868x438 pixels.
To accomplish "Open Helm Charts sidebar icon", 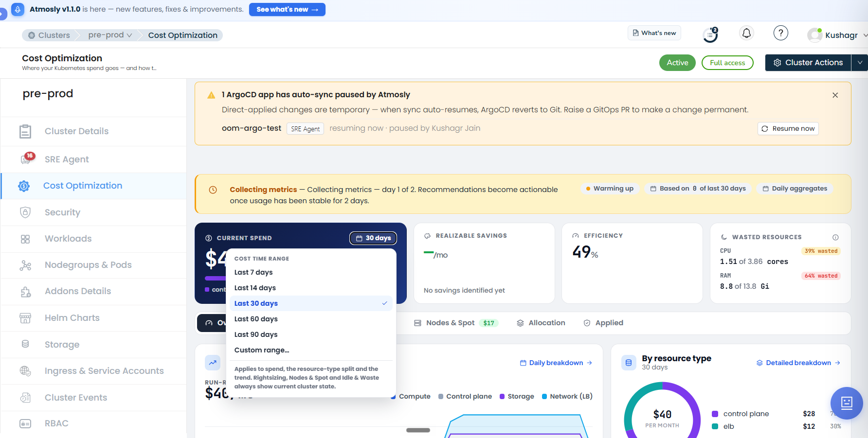I will click(25, 318).
